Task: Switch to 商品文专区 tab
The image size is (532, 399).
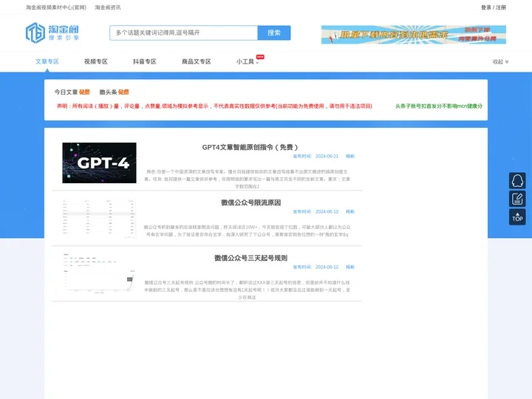Action: [196, 61]
